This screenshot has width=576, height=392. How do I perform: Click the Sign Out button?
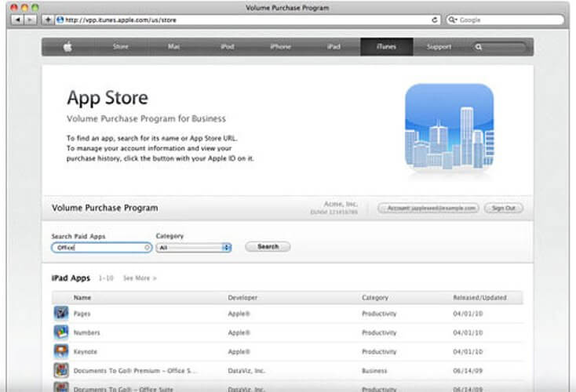click(x=503, y=208)
